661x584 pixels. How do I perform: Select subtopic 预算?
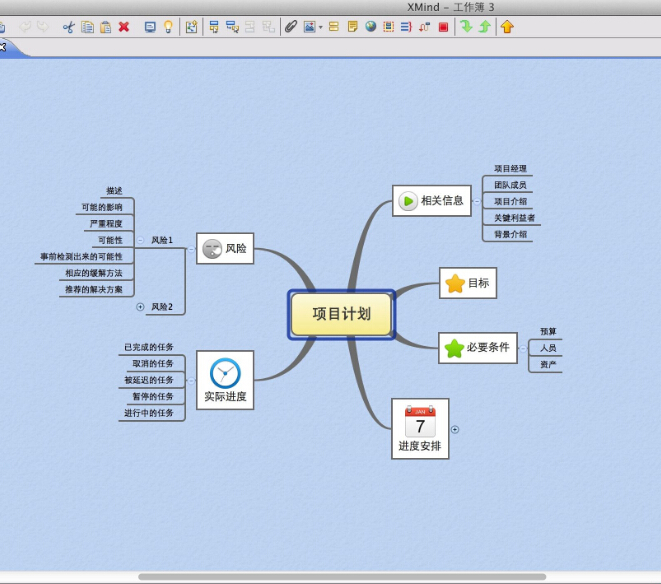point(548,332)
